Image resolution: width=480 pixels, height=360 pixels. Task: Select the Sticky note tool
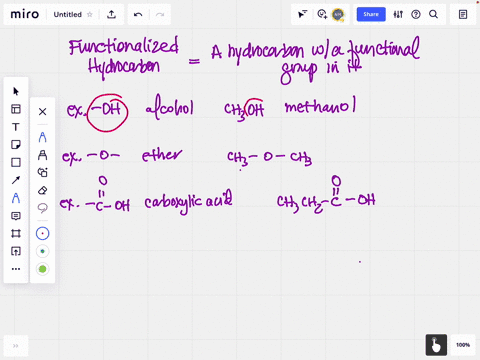coord(16,145)
